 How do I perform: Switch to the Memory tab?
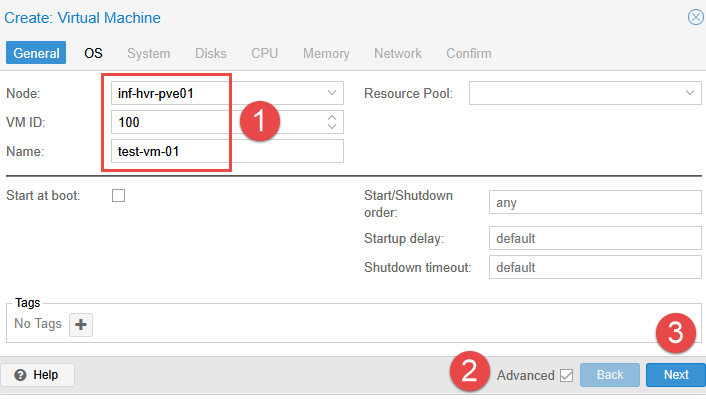pos(326,53)
